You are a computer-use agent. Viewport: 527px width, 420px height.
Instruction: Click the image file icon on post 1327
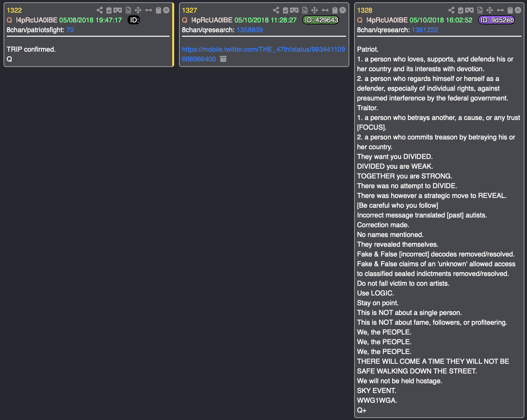coord(305,10)
